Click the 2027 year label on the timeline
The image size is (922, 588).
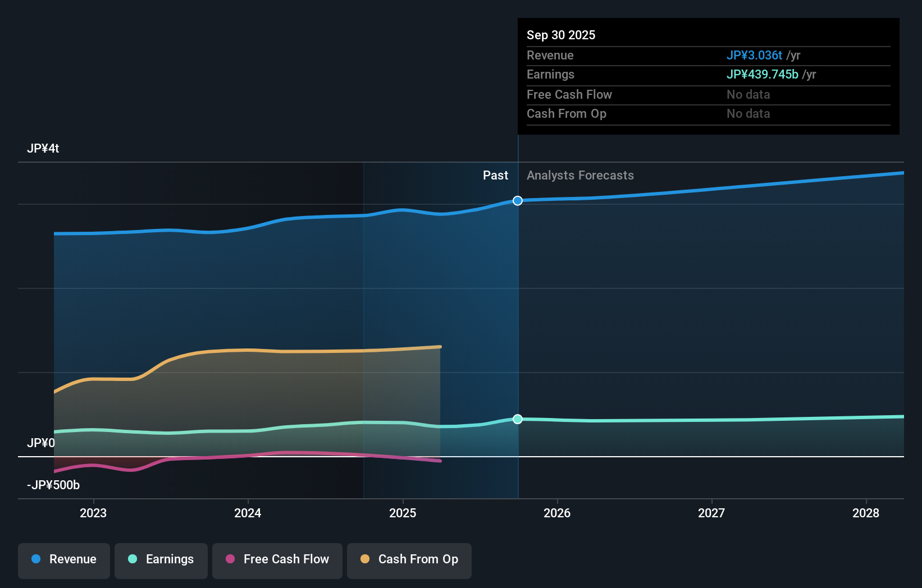coord(711,512)
